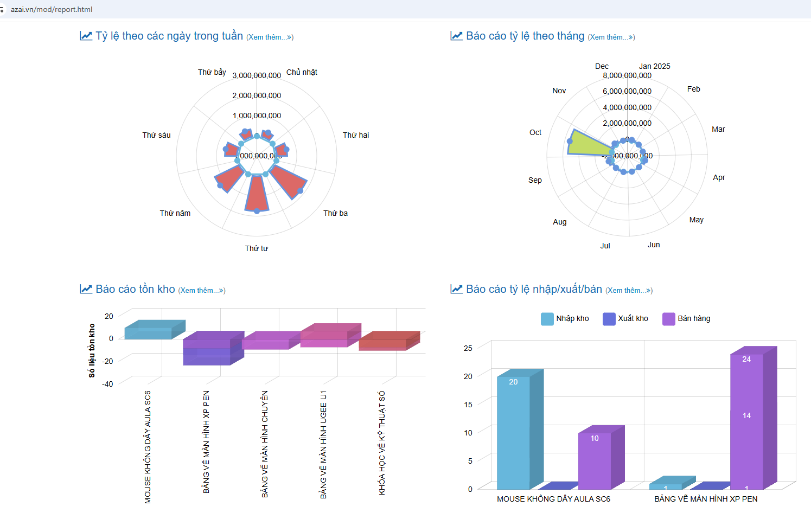Click chart icon beside import/export/sales heading

pos(456,289)
